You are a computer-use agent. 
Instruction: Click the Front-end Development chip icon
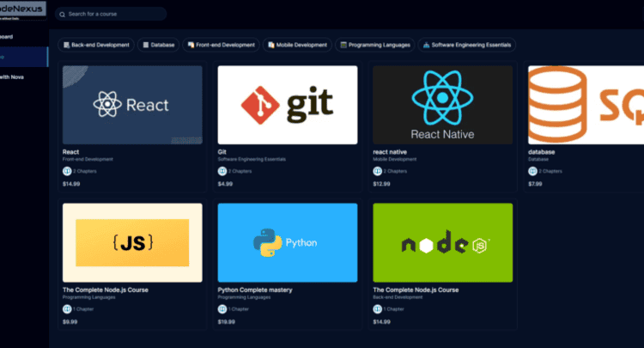click(x=191, y=45)
